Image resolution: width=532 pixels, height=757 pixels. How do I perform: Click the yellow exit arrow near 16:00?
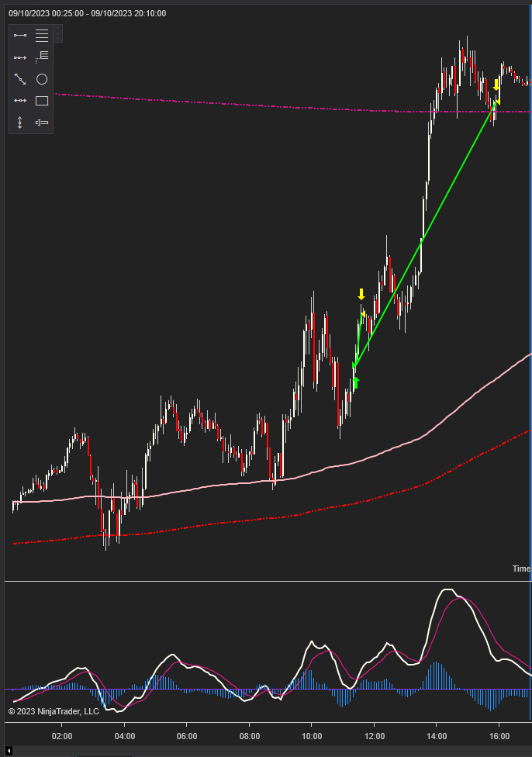click(x=496, y=85)
